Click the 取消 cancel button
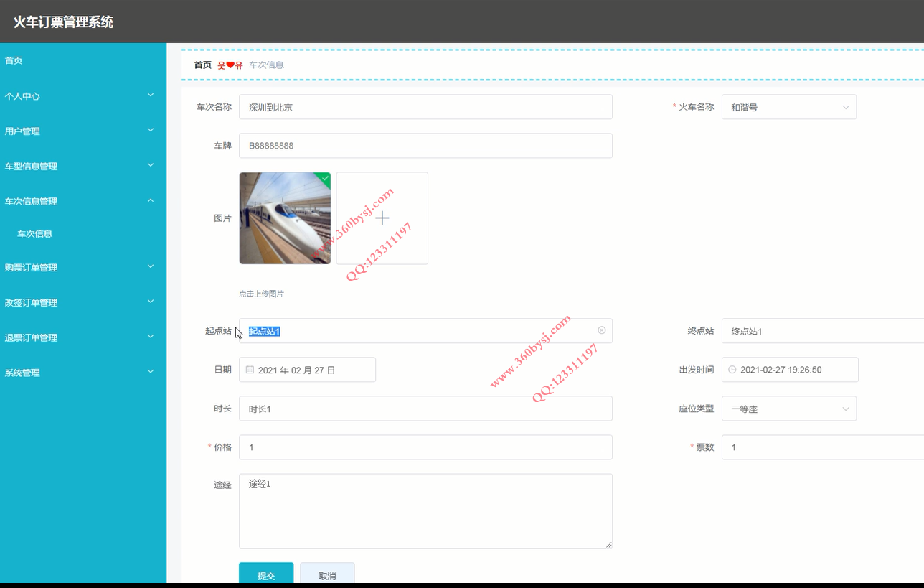The height and width of the screenshot is (588, 924). [x=327, y=573]
